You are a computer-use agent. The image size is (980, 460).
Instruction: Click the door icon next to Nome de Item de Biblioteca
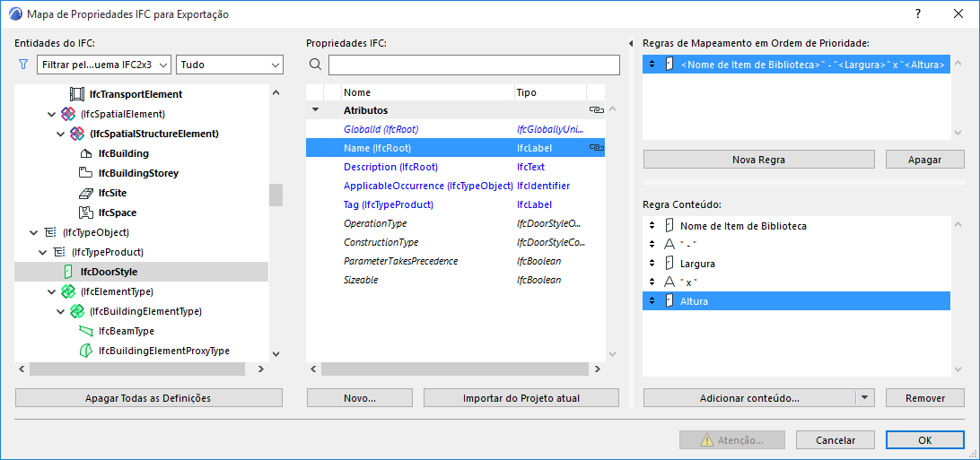[x=669, y=226]
